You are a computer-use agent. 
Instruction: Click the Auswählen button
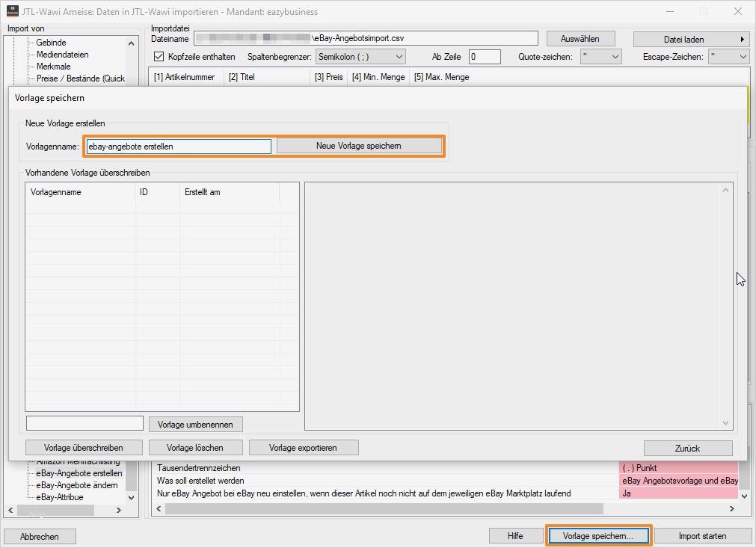pos(580,39)
